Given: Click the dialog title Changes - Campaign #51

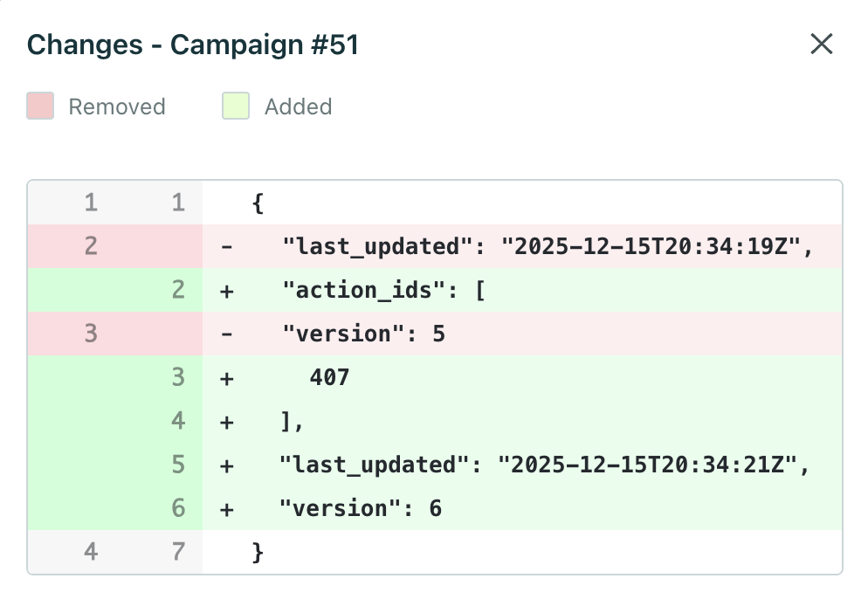Looking at the screenshot, I should [194, 45].
